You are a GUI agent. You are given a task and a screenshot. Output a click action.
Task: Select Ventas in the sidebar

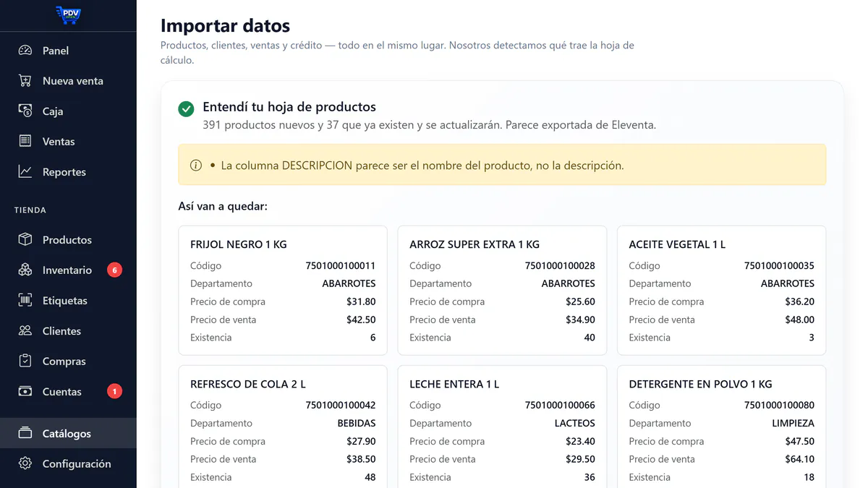coord(59,142)
